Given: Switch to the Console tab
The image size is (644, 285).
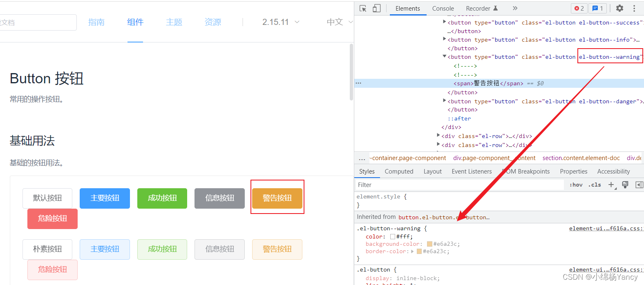Looking at the screenshot, I should point(443,9).
